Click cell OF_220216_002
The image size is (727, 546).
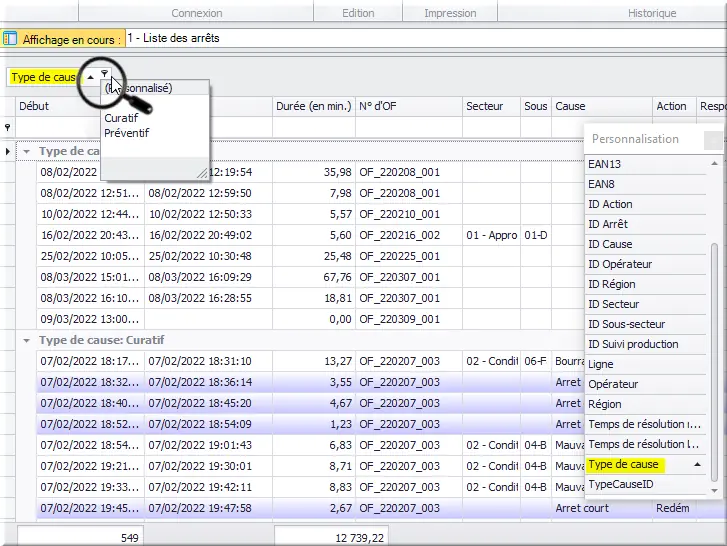(x=409, y=235)
